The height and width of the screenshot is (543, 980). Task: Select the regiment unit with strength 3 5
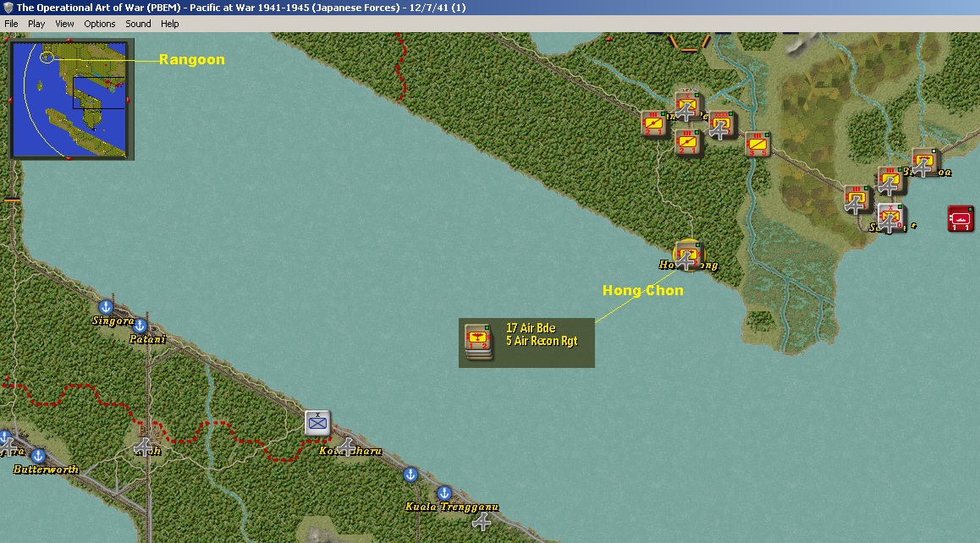757,145
